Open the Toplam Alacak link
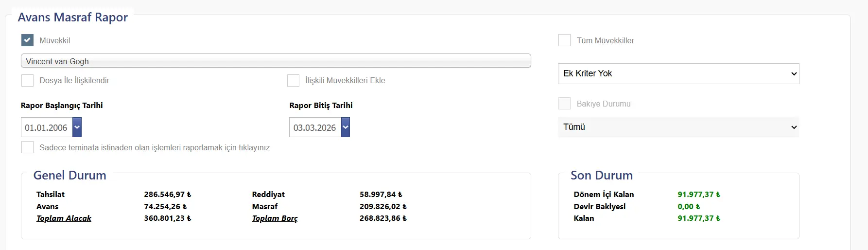 [x=64, y=218]
